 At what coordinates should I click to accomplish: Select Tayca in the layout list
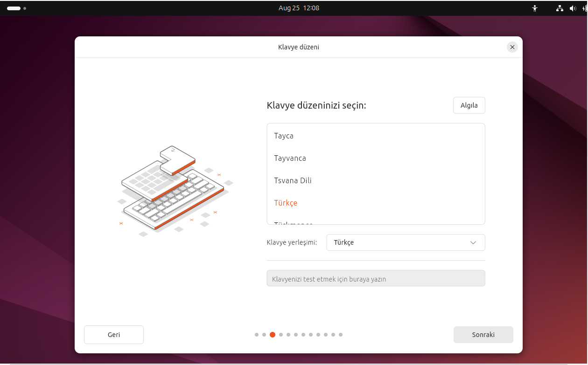[x=376, y=136]
